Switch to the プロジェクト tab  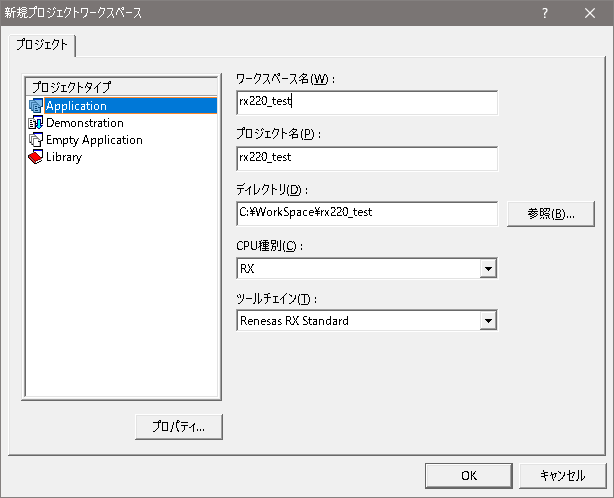[42, 45]
